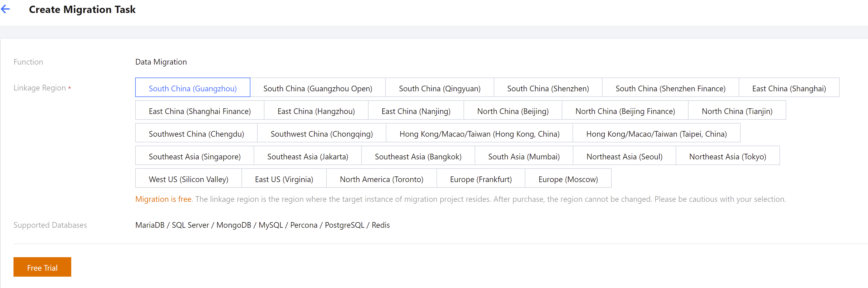Viewport: 868px width, 288px height.
Task: Pick Europe (Moscow) region
Action: [x=568, y=178]
